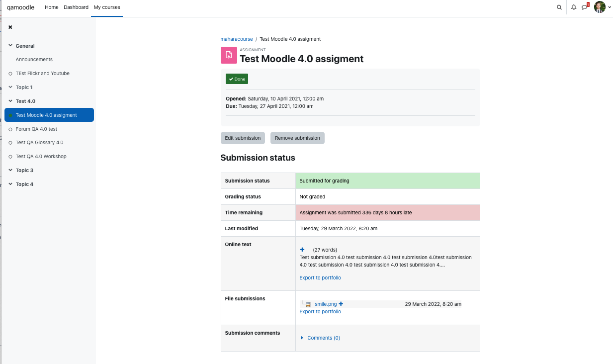
Task: Click Test QA Glossary 4.0 completion circle
Action: (x=10, y=143)
